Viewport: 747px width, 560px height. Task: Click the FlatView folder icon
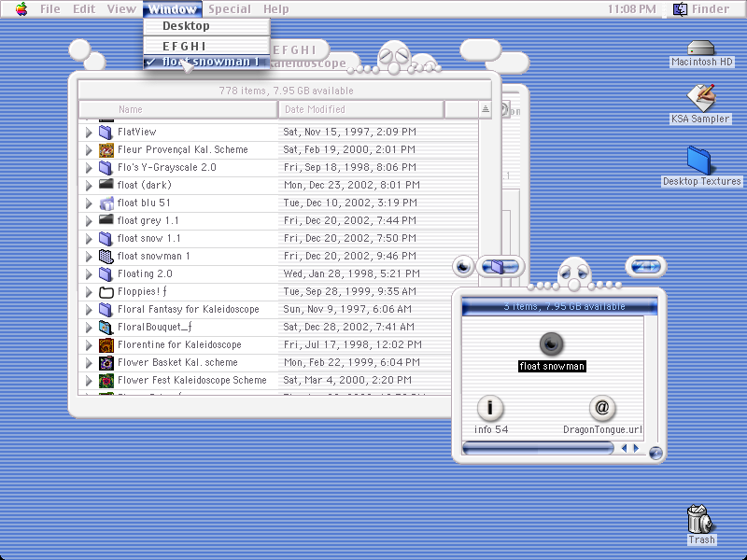click(106, 132)
